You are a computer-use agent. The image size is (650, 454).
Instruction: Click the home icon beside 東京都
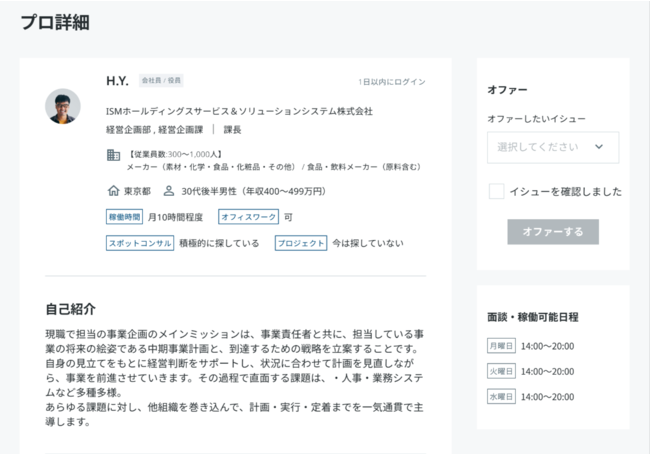[113, 190]
